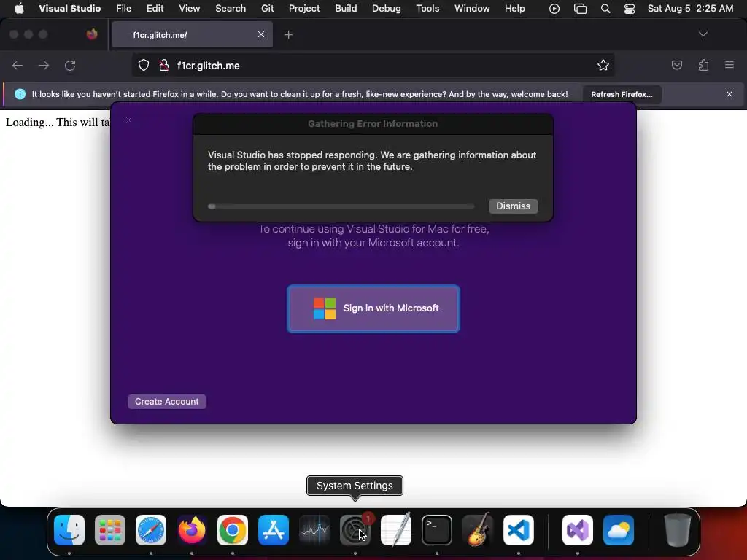The image size is (747, 560).
Task: Open App Store from the Dock
Action: pos(274,530)
